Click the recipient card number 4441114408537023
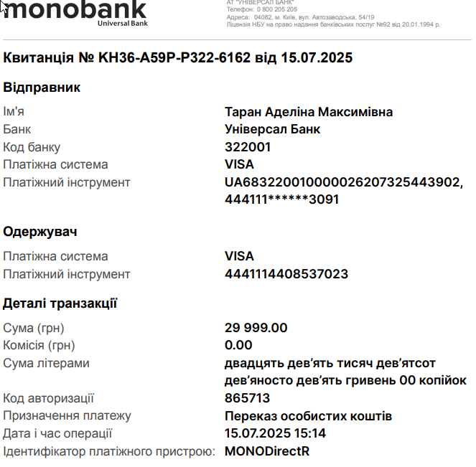This screenshot has height=467, width=476. point(286,274)
